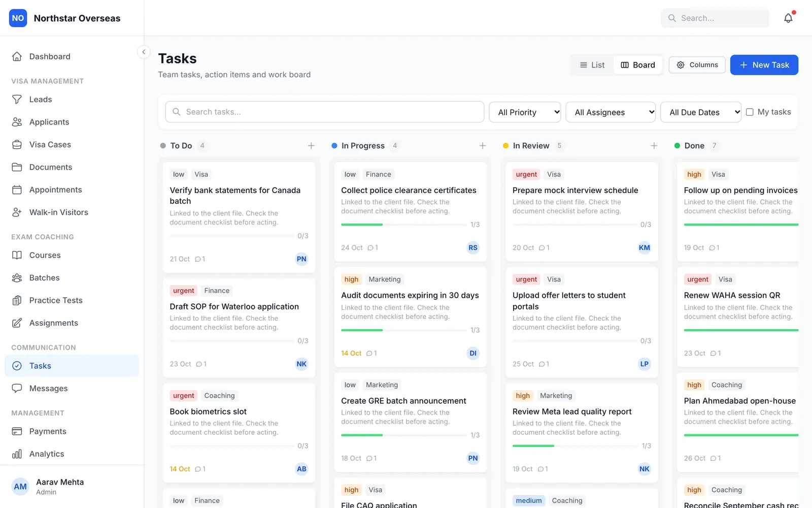Click comment icon on Draft SOP card
The image size is (812, 508).
coord(198,364)
